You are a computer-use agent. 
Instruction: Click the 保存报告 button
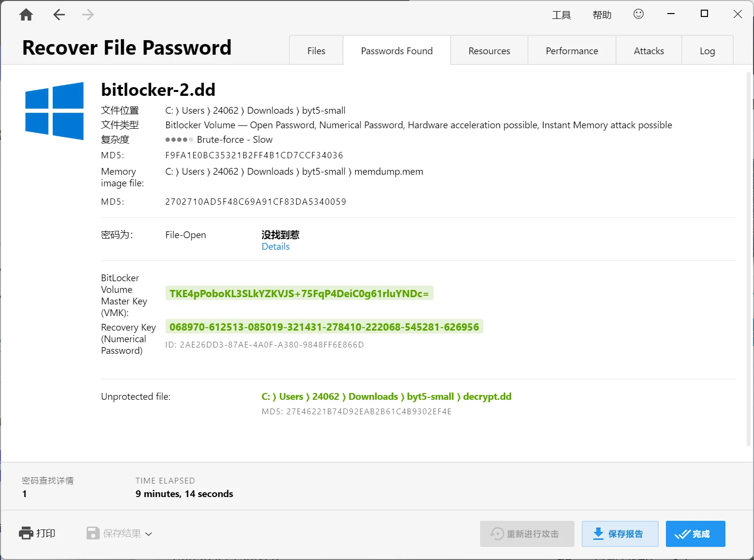pos(620,534)
